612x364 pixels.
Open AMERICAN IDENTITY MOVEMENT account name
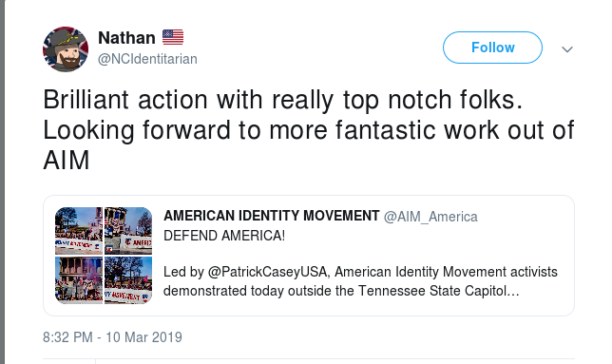click(271, 216)
